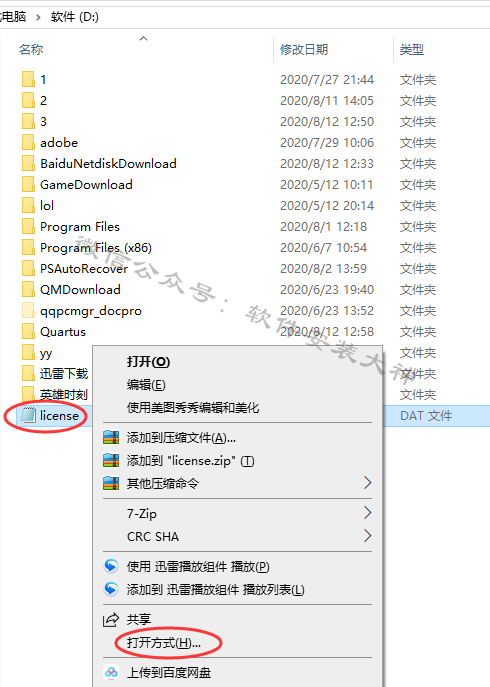Image resolution: width=490 pixels, height=687 pixels.
Task: Select the Quartus folder icon
Action: point(28,332)
